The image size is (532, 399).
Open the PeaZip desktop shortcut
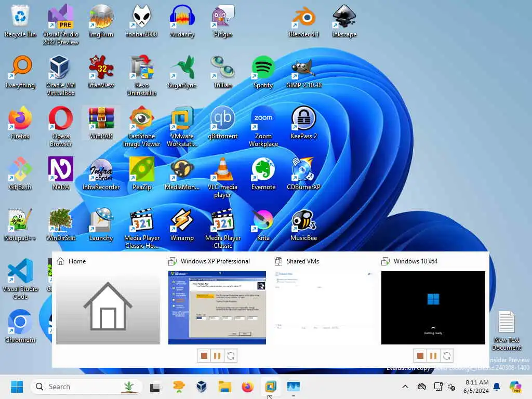[x=141, y=174]
